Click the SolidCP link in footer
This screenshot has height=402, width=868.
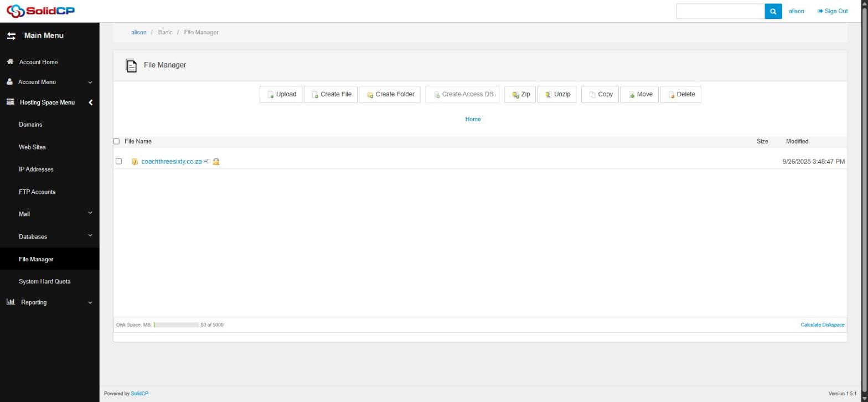[139, 394]
